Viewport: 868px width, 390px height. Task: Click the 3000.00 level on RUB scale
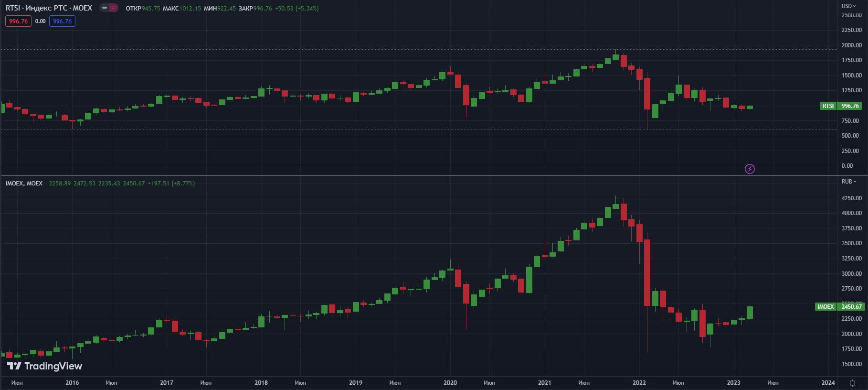pyautogui.click(x=852, y=274)
